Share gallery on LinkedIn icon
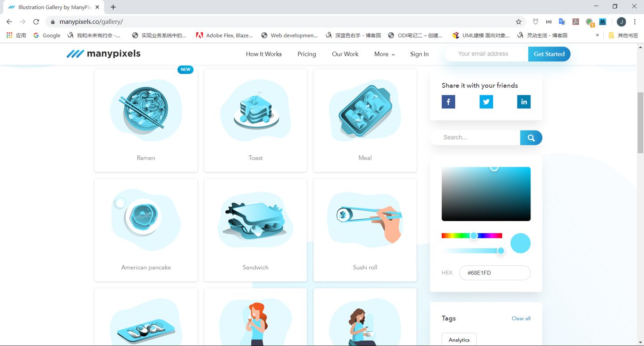 click(524, 102)
